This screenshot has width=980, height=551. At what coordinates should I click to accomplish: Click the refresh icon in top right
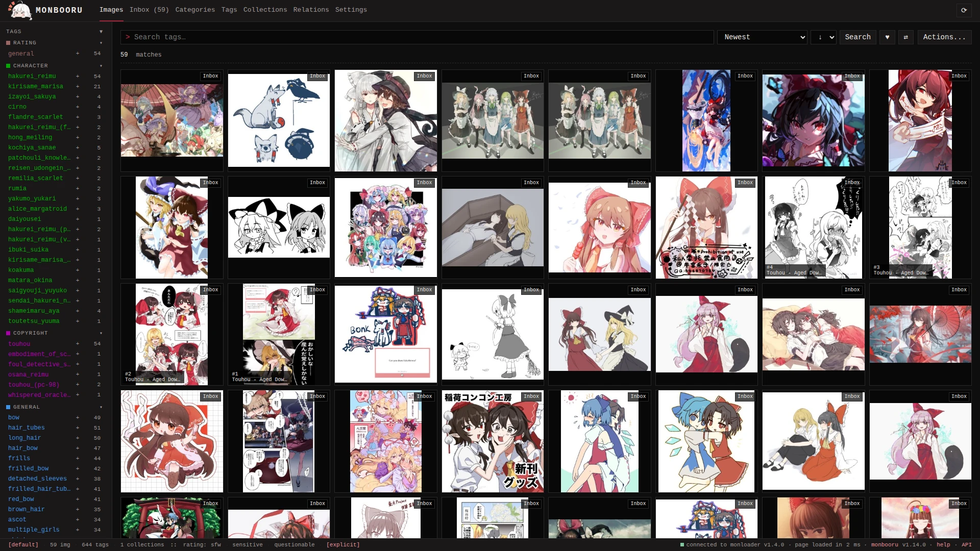click(964, 10)
